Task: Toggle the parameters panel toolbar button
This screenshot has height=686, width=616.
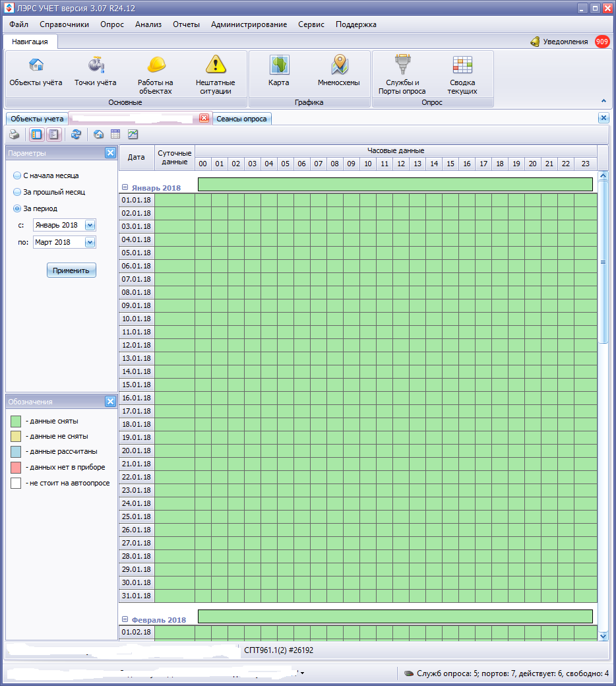Action: point(37,135)
